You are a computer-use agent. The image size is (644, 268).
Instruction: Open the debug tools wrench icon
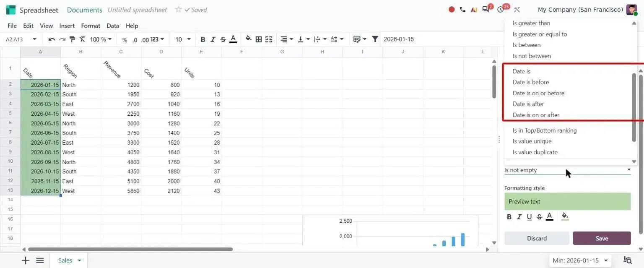click(517, 9)
